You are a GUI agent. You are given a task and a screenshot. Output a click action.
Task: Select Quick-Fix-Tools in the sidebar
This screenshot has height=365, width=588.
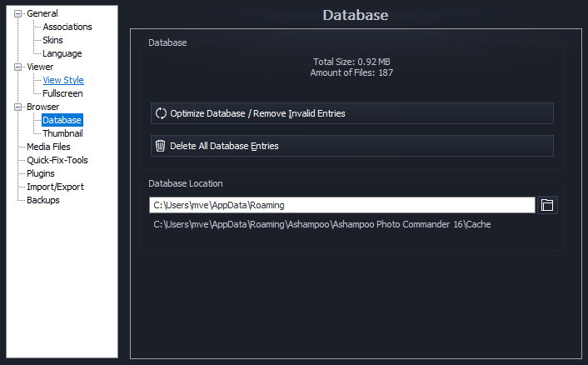tap(57, 160)
